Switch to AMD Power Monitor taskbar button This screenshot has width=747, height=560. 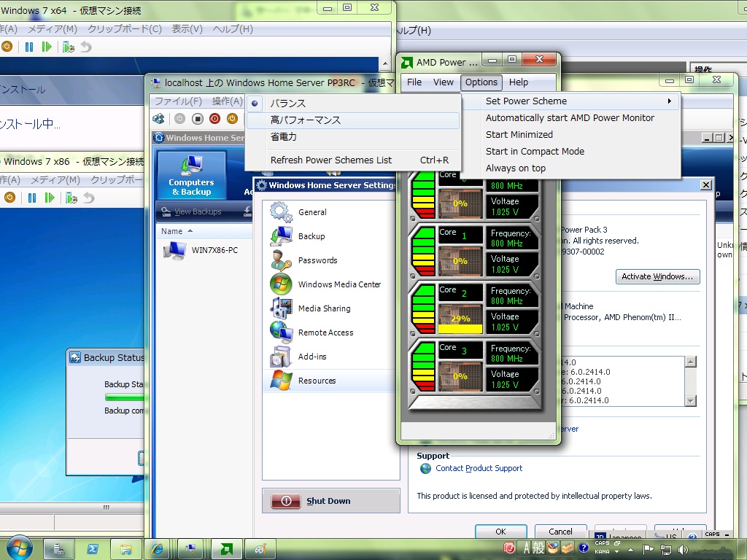pos(226,550)
